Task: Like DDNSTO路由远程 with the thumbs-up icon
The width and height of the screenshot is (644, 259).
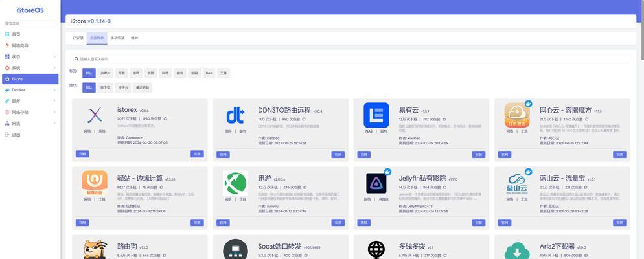Action: pos(305,118)
